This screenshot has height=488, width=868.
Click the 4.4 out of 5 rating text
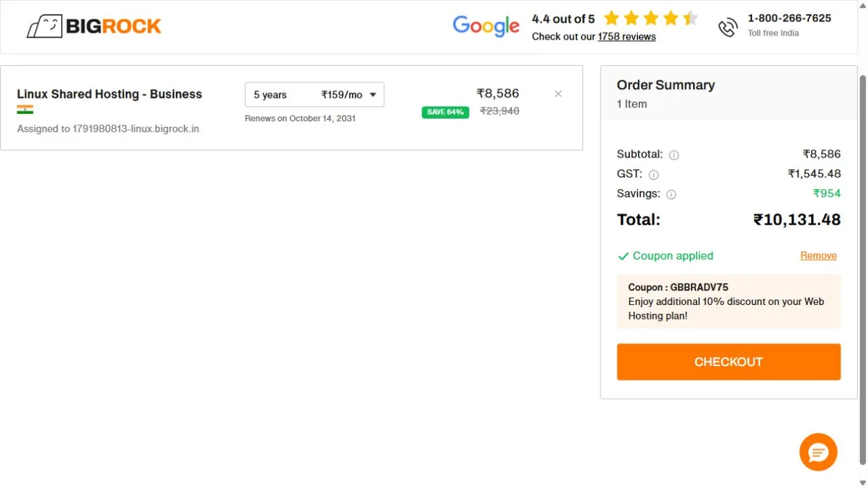(x=563, y=19)
